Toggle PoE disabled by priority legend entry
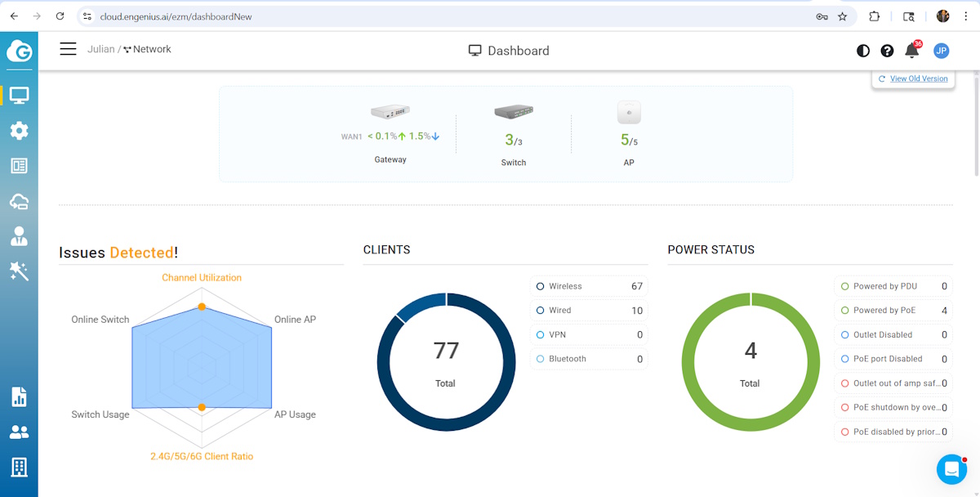980x497 pixels. pos(893,432)
